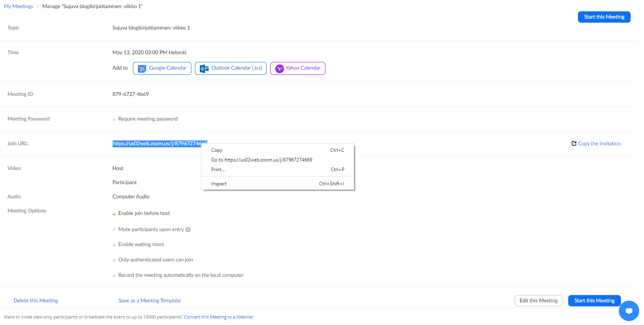Click the green checkmark for join before host
This screenshot has height=325, width=644.
pos(114,214)
